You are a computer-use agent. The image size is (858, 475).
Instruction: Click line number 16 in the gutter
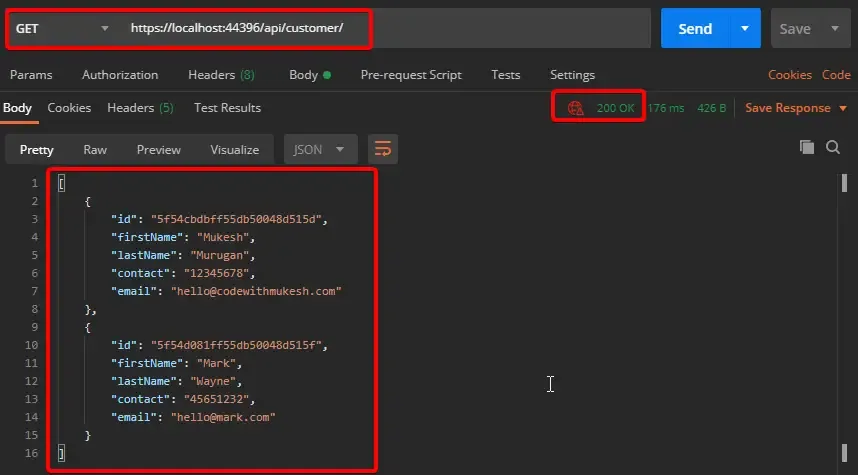pyautogui.click(x=32, y=453)
